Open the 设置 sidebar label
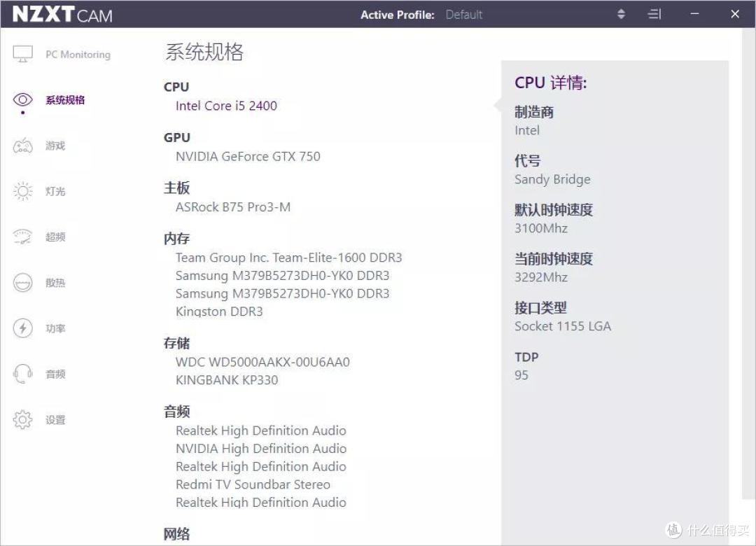Image resolution: width=756 pixels, height=546 pixels. pyautogui.click(x=55, y=419)
